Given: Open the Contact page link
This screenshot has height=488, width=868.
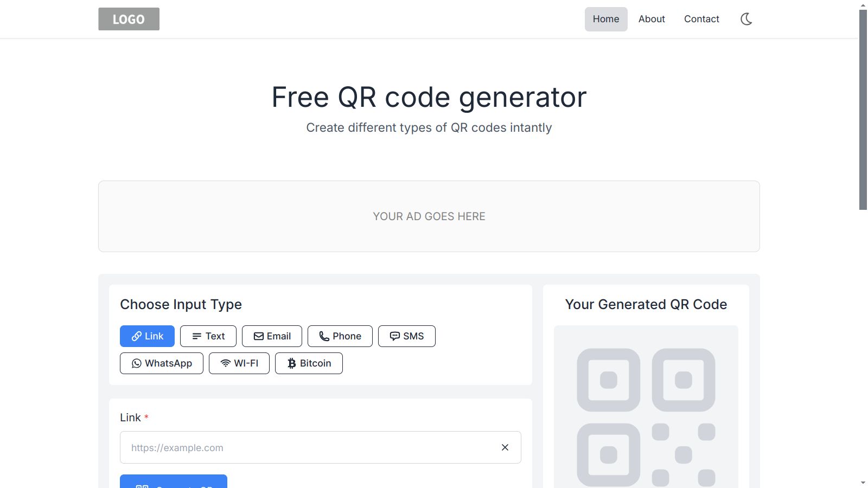Looking at the screenshot, I should tap(701, 19).
